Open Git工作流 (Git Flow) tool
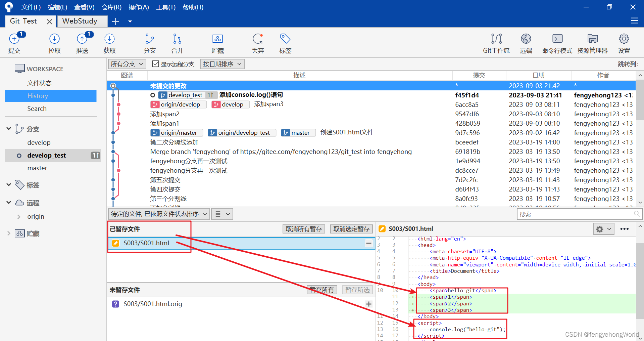Viewport: 644px width, 341px height. click(496, 43)
